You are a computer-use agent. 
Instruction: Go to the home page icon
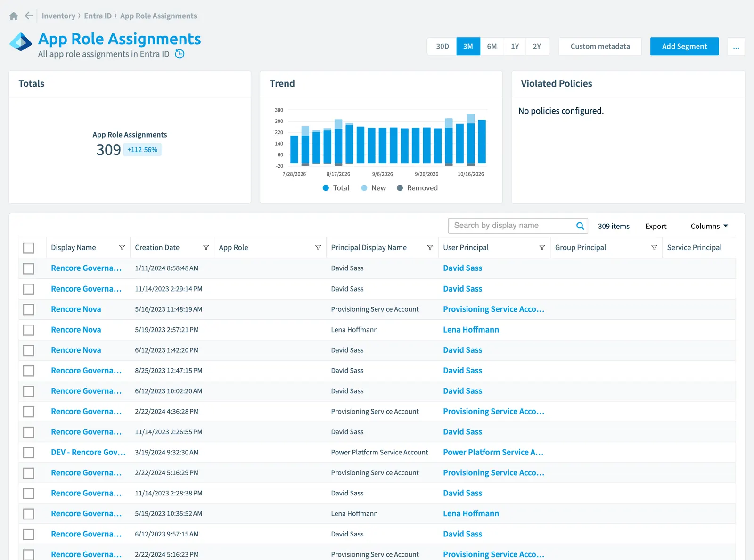pyautogui.click(x=14, y=16)
